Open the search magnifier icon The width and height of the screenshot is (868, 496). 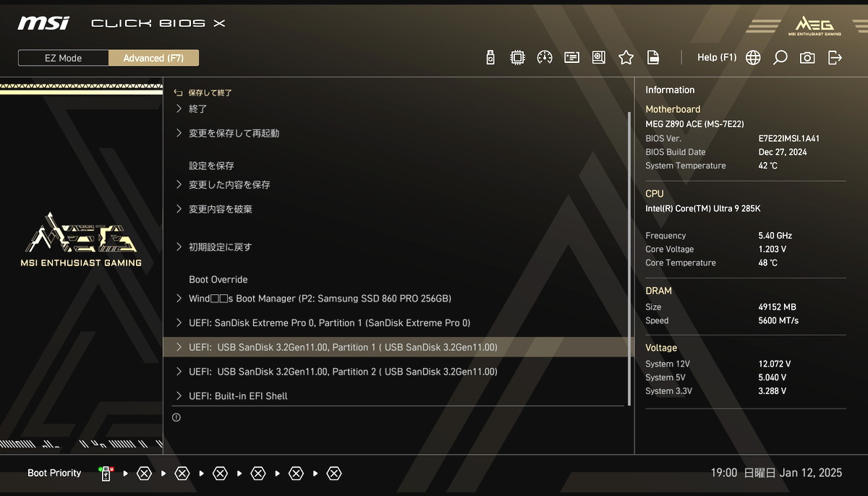[780, 58]
